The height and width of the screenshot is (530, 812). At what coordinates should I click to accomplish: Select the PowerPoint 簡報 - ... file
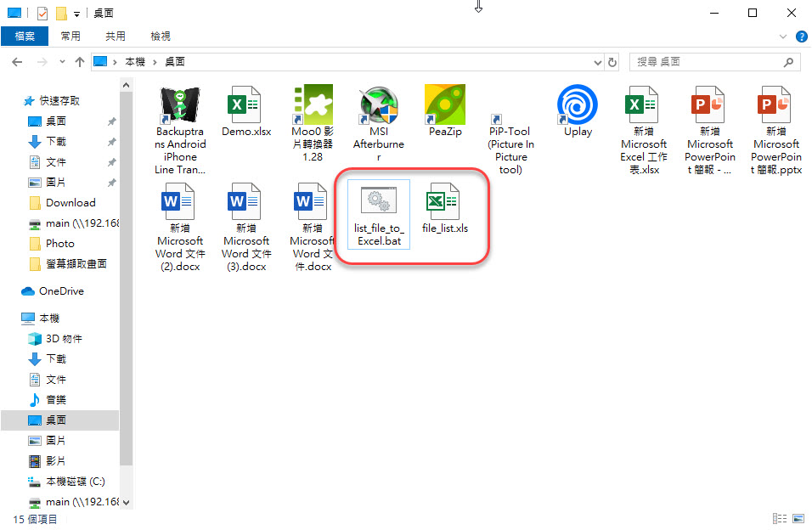tap(710, 130)
